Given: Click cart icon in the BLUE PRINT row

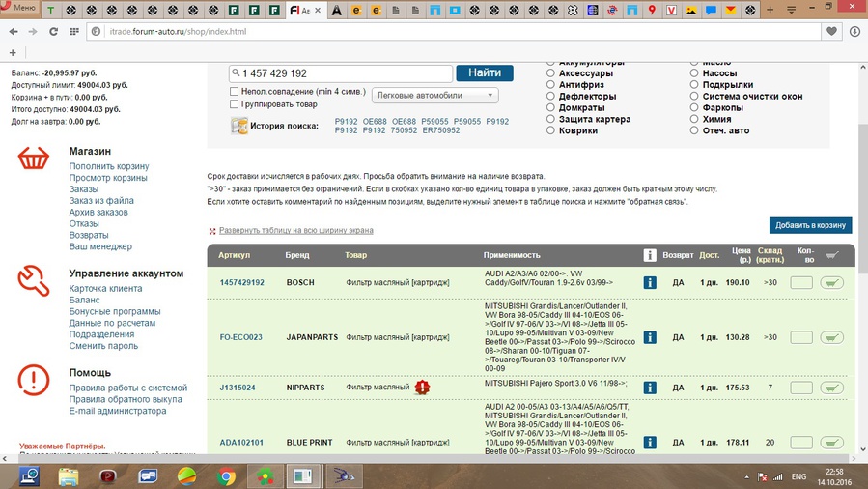Looking at the screenshot, I should coord(831,443).
